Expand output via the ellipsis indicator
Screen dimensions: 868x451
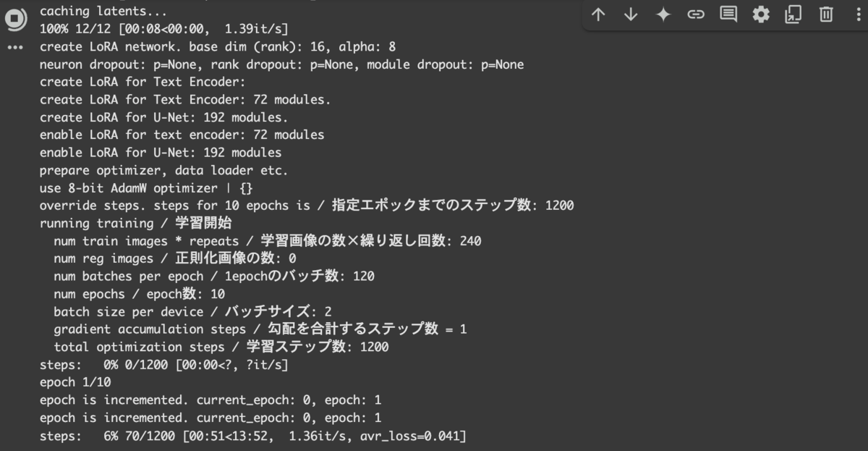16,49
